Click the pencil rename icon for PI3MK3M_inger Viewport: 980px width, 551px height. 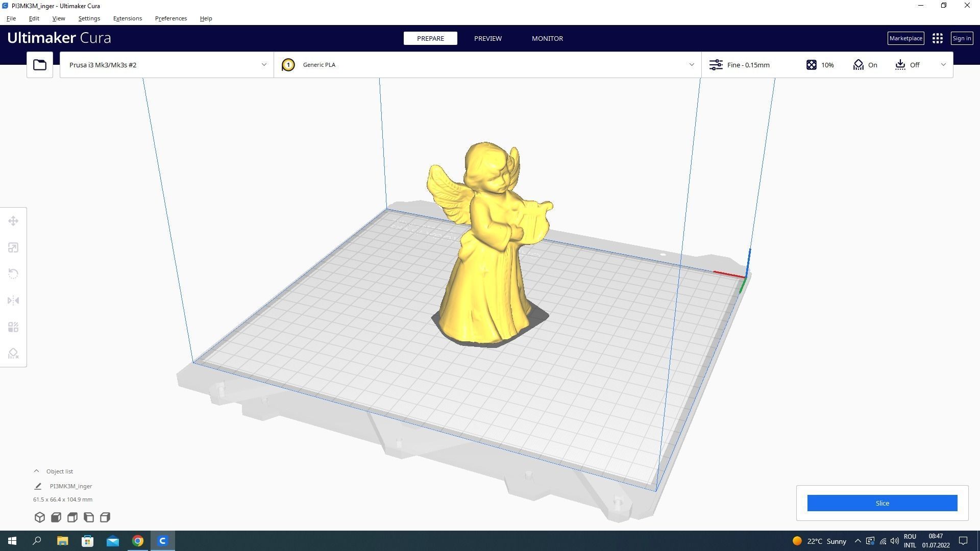(38, 486)
